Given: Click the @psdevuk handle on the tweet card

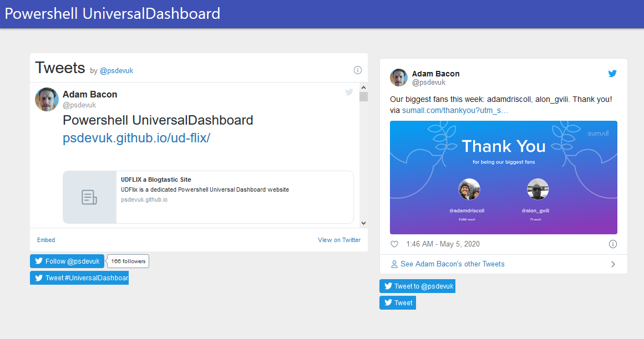Looking at the screenshot, I should [x=429, y=83].
